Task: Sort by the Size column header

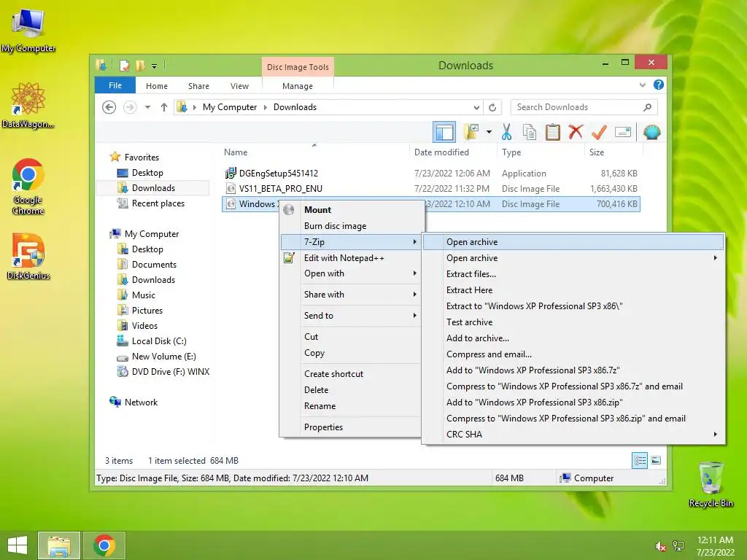Action: point(613,152)
